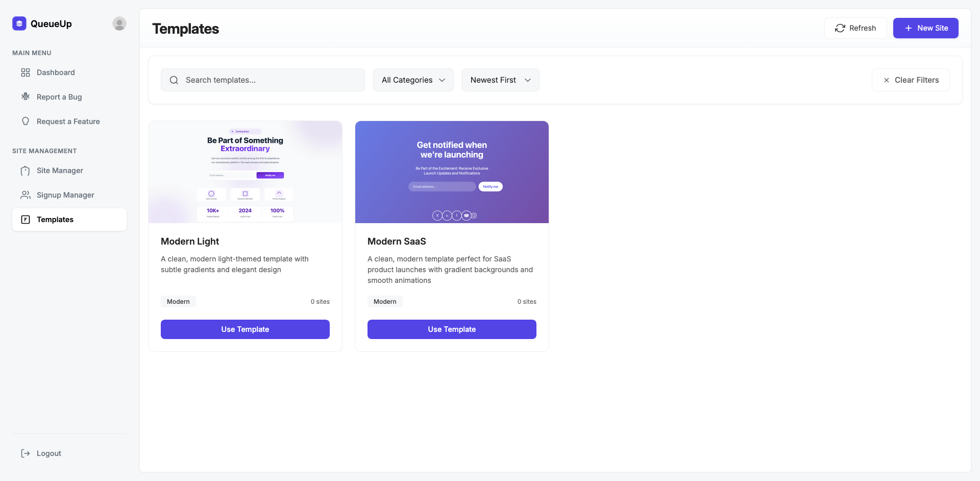
Task: Click the Signup Manager people icon
Action: (26, 195)
